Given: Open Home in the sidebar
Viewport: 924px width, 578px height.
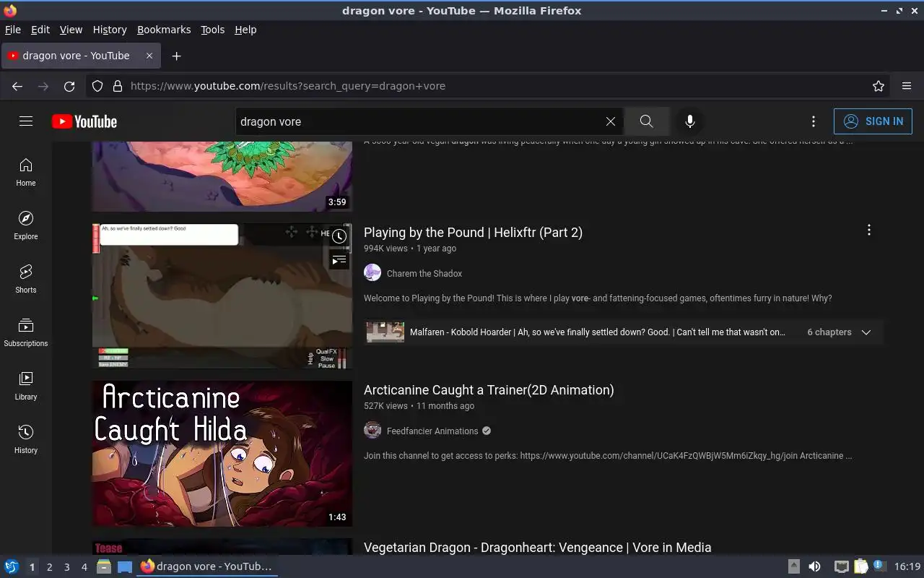Looking at the screenshot, I should coord(26,173).
